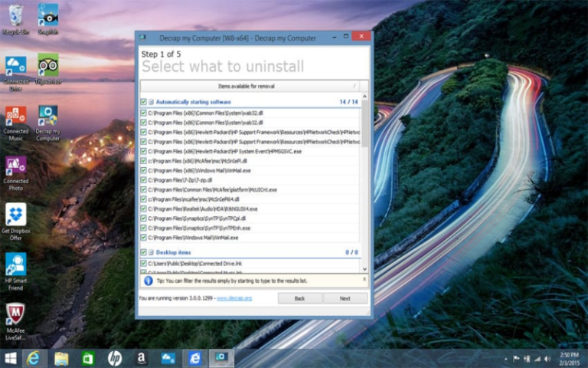The width and height of the screenshot is (588, 368).
Task: Select the Decrap my Computer desktop shortcut
Action: tap(47, 117)
